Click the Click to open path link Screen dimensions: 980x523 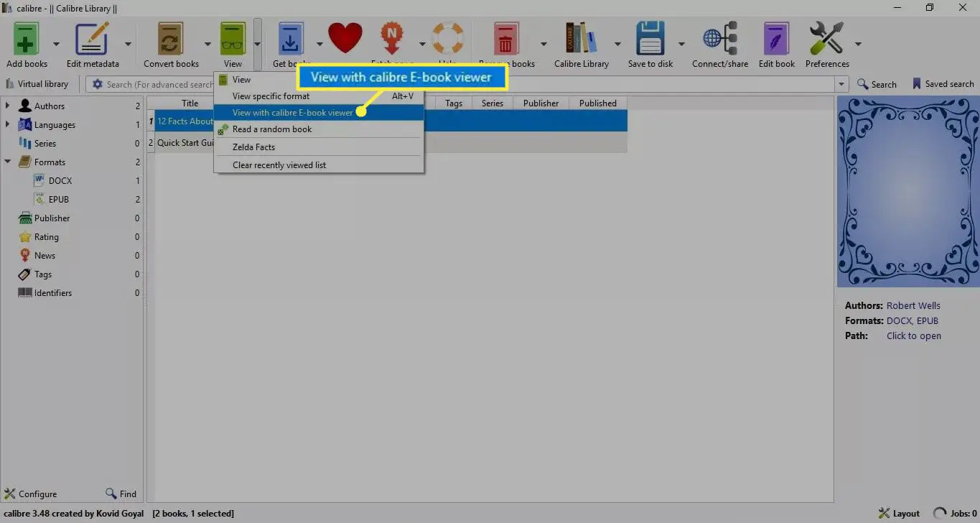[914, 335]
